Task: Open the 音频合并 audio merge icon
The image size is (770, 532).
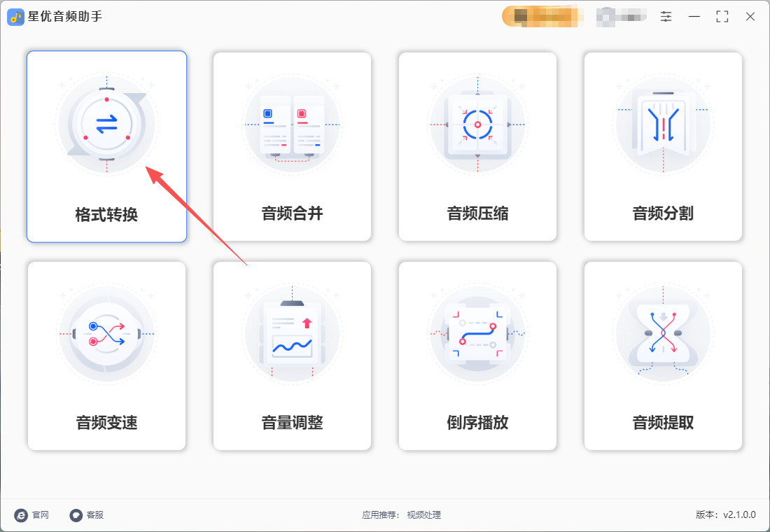Action: 292,123
